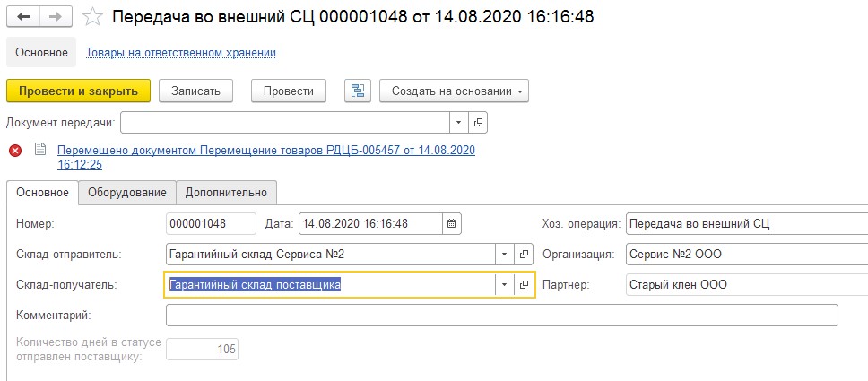Click the red error icon near Перемещено

[15, 150]
